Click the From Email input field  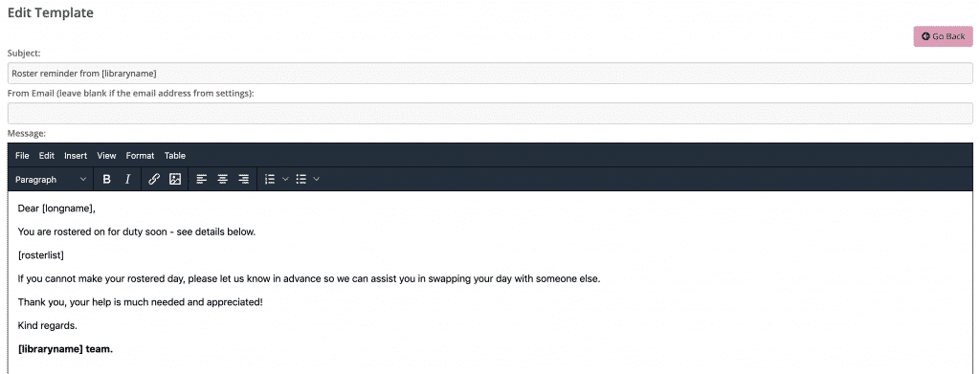[x=490, y=113]
